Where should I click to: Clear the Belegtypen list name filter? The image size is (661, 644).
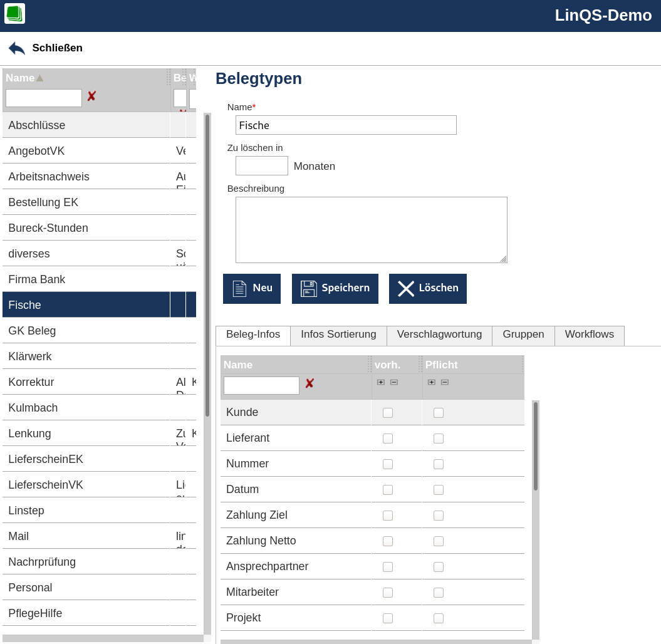click(91, 96)
